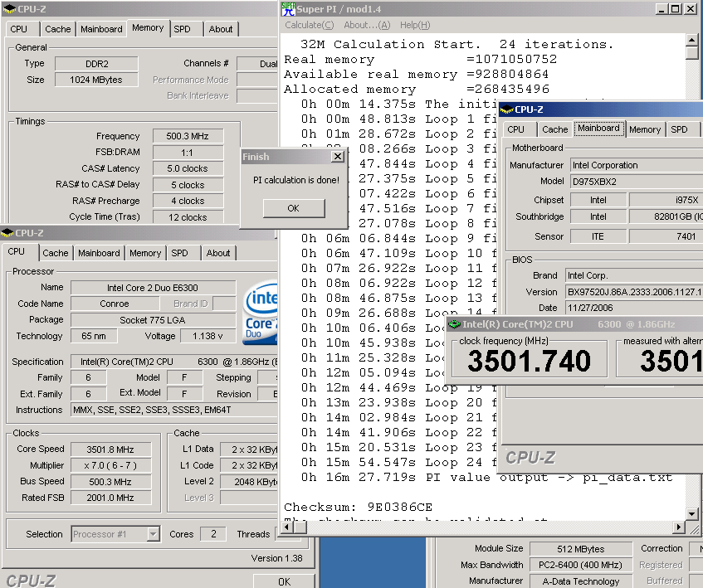This screenshot has height=588, width=703.
Task: Open the About menu in Super PI
Action: (x=367, y=25)
